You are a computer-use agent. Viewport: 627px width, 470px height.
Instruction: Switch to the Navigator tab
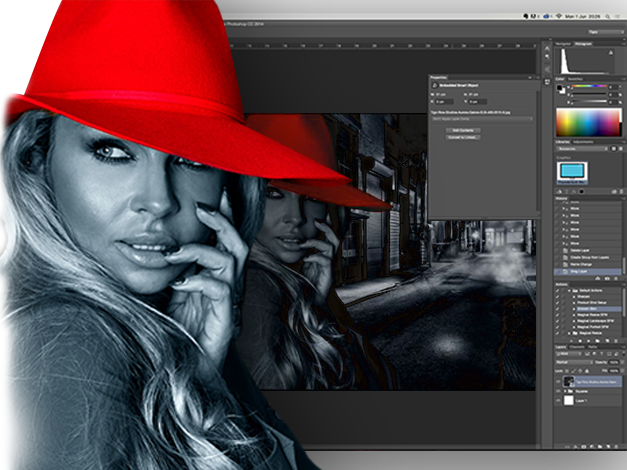(x=562, y=45)
